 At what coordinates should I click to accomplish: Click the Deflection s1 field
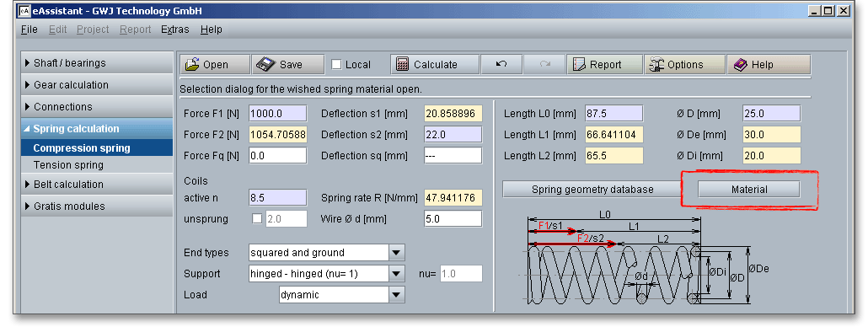[x=453, y=114]
